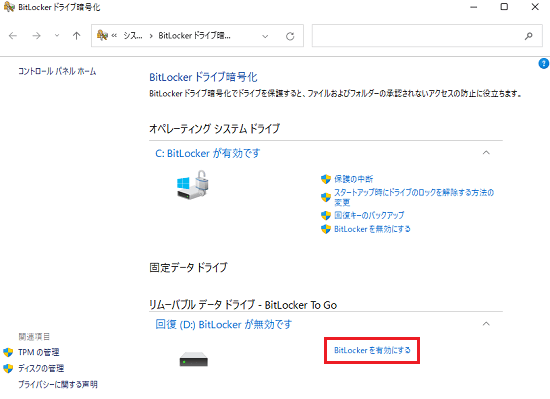Collapse the 回復 (D:) drive section chevron
The image size is (550, 399).
click(x=486, y=324)
